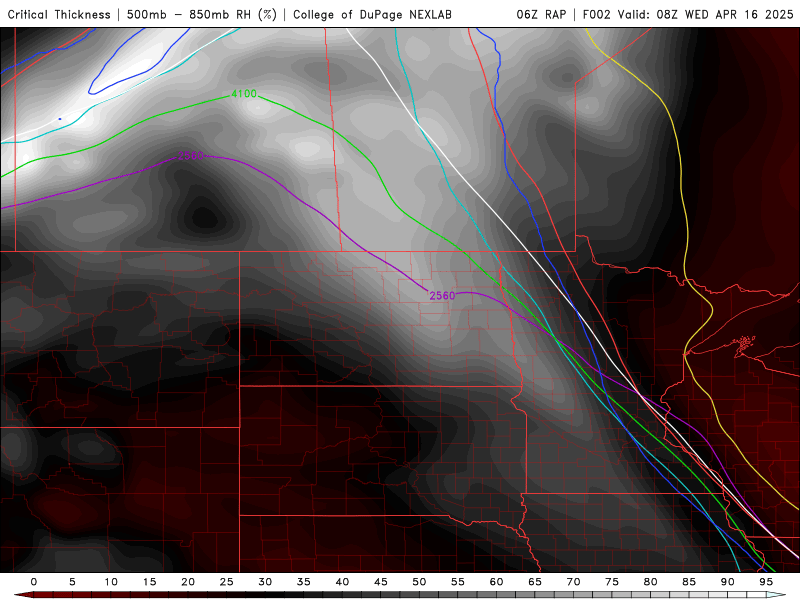Click the "70" colorbar tick label
The height and width of the screenshot is (600, 800).
(573, 582)
